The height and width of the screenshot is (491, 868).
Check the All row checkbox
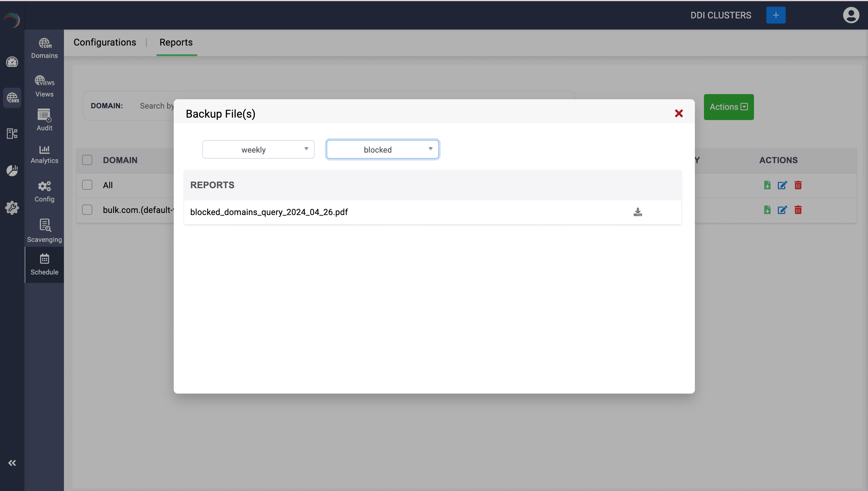point(87,185)
